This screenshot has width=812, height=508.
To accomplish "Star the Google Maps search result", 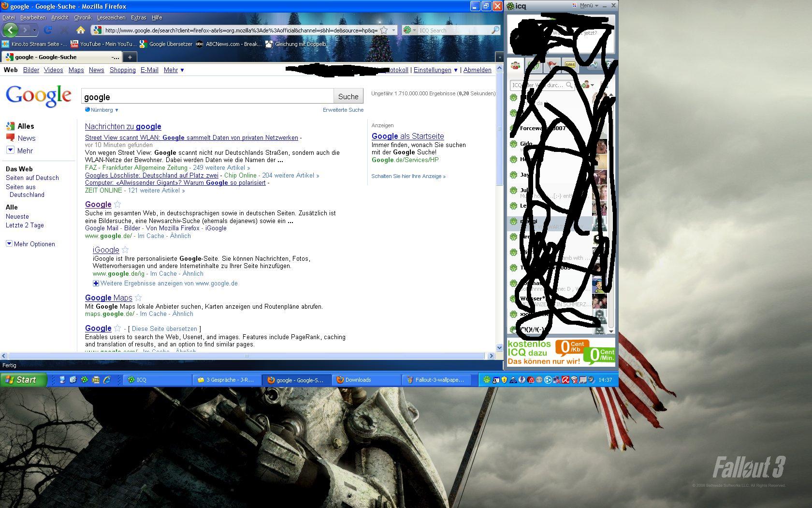I will 138,298.
